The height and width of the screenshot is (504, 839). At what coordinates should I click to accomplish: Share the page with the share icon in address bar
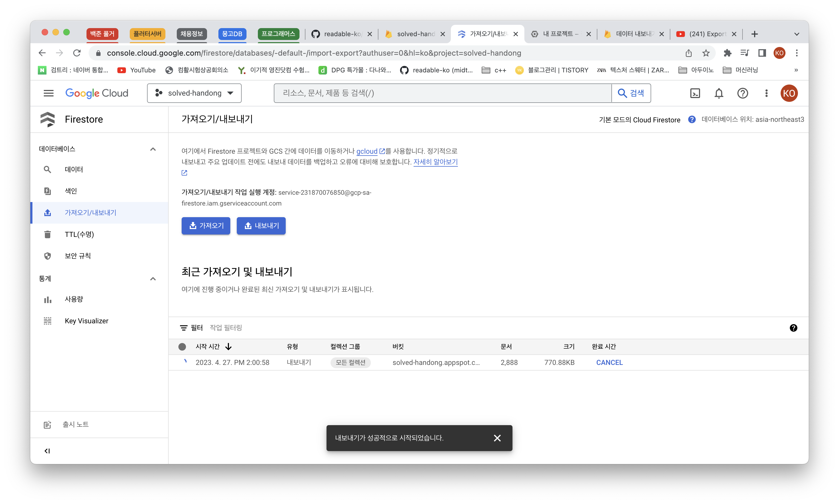688,53
